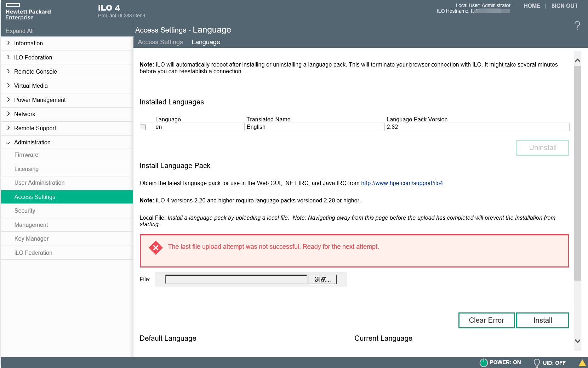Click the UID indicator light icon

537,363
